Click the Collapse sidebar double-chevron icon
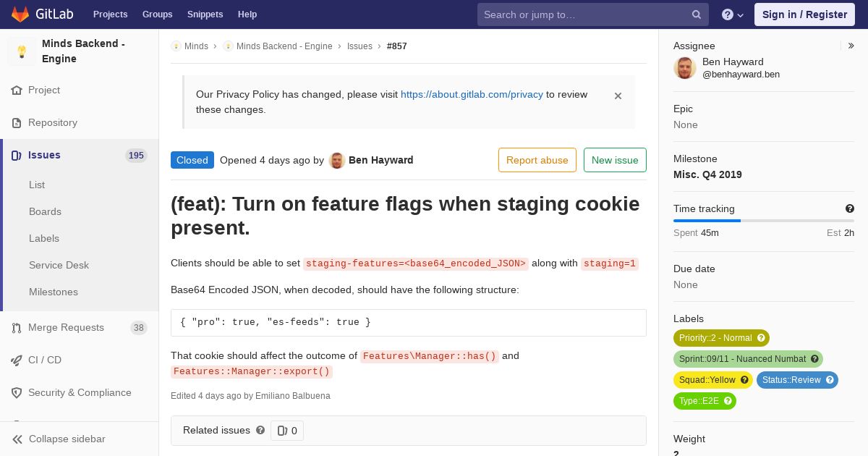Screen dimensions: 868x456 click(17, 439)
